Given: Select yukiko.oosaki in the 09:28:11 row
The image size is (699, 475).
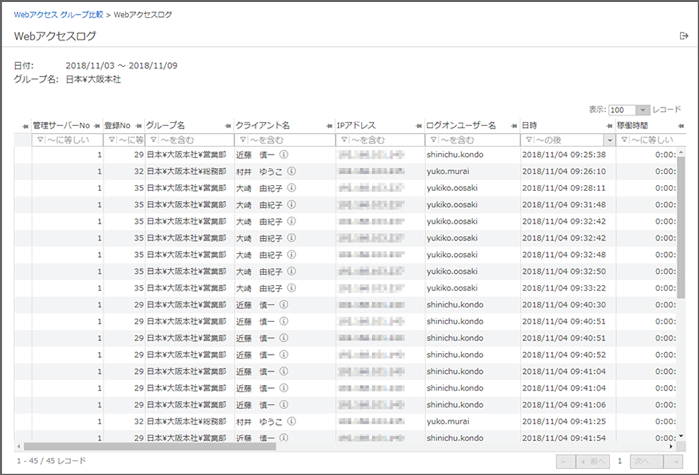Looking at the screenshot, I should (x=452, y=188).
